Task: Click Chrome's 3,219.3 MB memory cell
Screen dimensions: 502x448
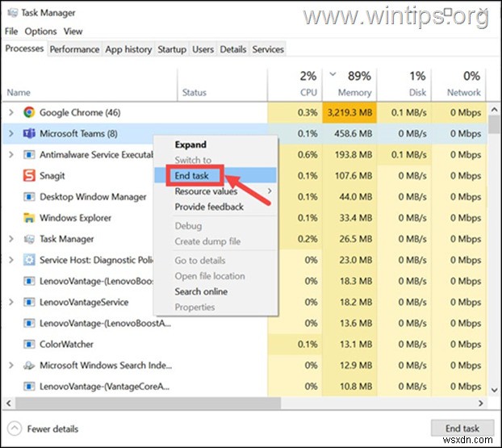Action: [349, 112]
